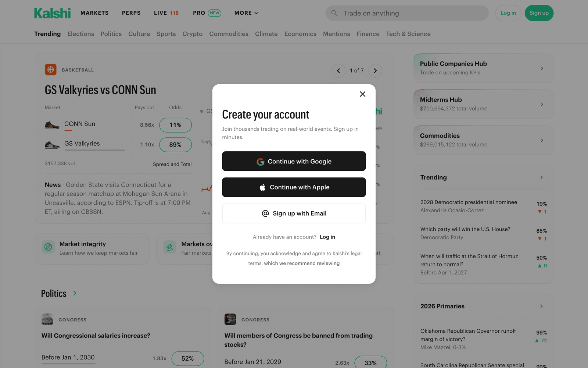Continue with Apple sign-up
Screen dimensions: 588x368
pyautogui.click(x=294, y=187)
